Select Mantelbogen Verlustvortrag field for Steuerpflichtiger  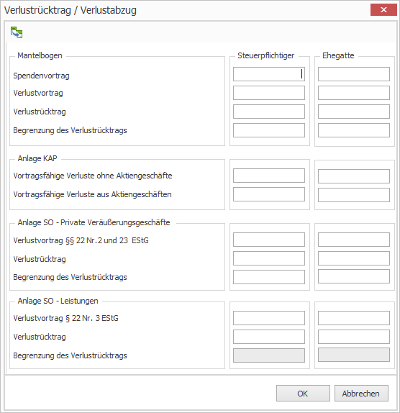point(269,93)
